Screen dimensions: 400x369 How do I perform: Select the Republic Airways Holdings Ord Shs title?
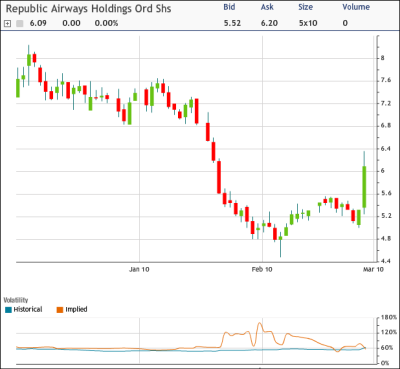click(88, 9)
